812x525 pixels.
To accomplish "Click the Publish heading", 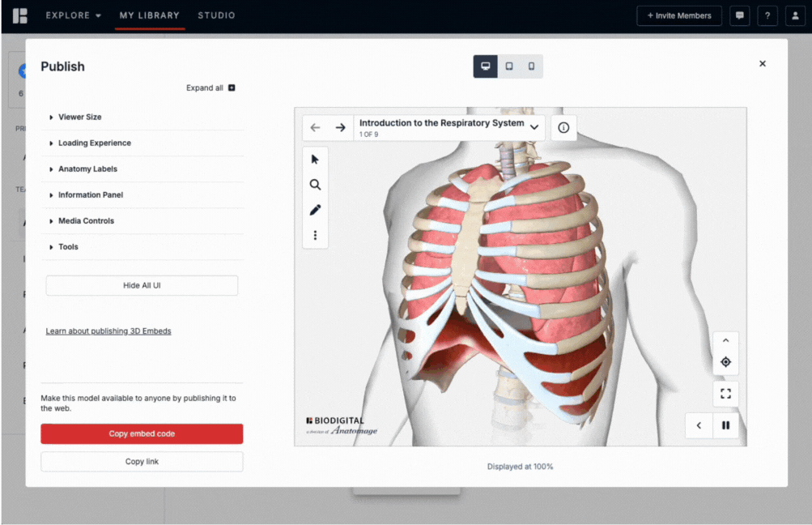I will click(x=62, y=67).
